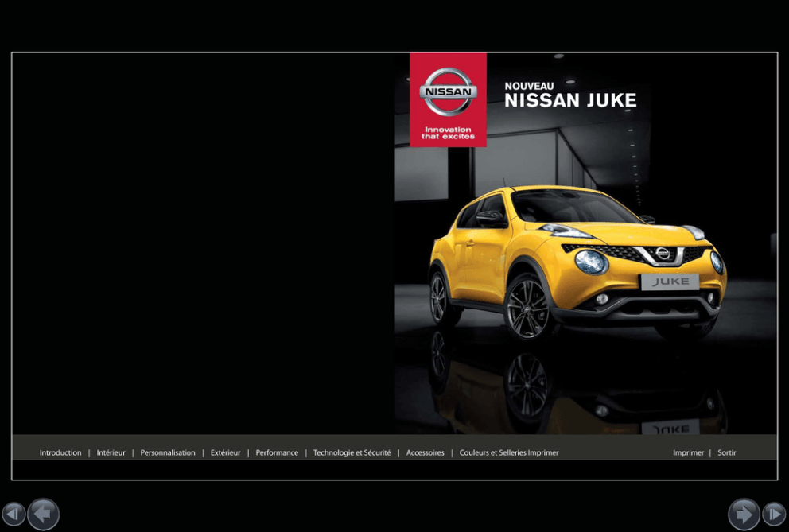Open the Intérieur section
The width and height of the screenshot is (789, 532).
tap(111, 452)
